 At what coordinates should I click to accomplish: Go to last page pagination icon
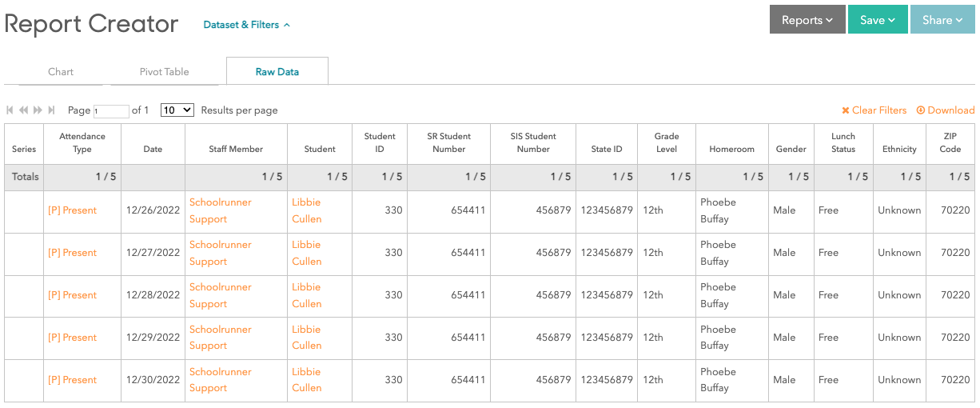pyautogui.click(x=51, y=110)
